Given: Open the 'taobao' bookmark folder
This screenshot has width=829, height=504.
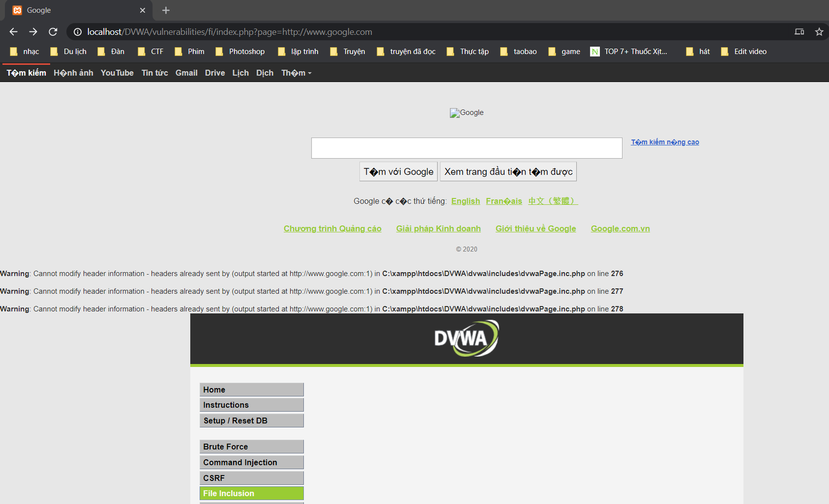Looking at the screenshot, I should [519, 51].
